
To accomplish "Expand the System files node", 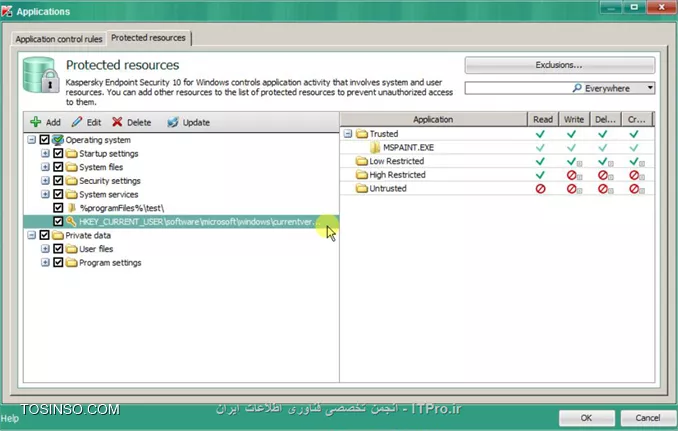I will [45, 167].
